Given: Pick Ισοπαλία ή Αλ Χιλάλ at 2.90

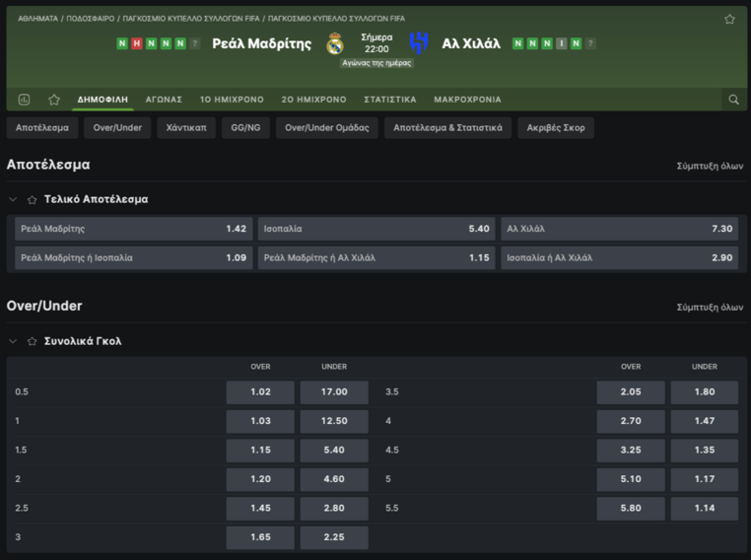Looking at the screenshot, I should (x=620, y=257).
